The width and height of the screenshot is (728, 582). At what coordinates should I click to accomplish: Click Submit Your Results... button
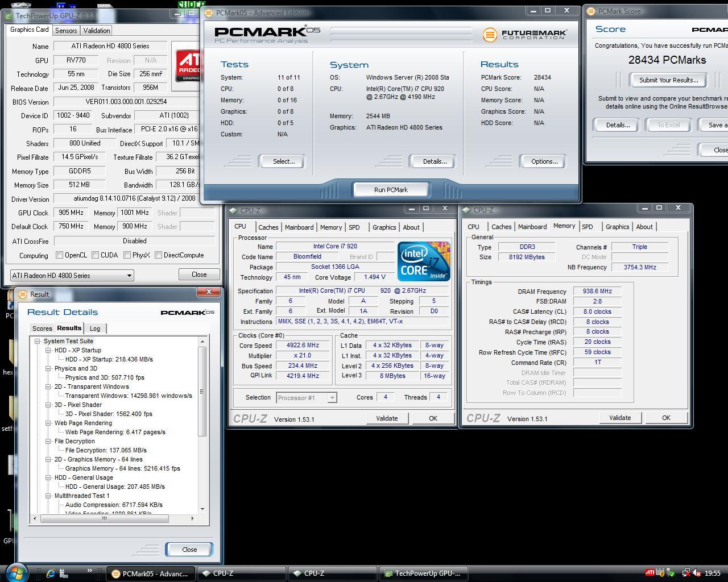[668, 80]
